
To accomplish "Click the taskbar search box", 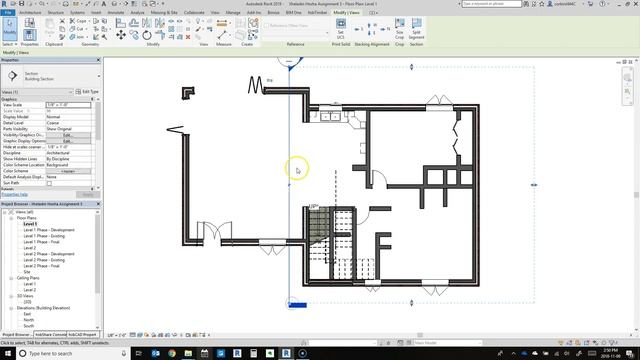I will tap(73, 353).
